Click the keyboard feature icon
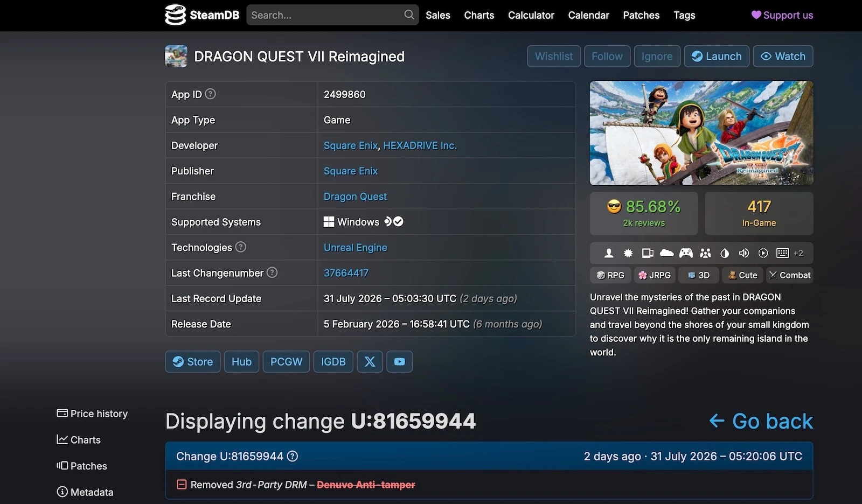 tap(783, 253)
